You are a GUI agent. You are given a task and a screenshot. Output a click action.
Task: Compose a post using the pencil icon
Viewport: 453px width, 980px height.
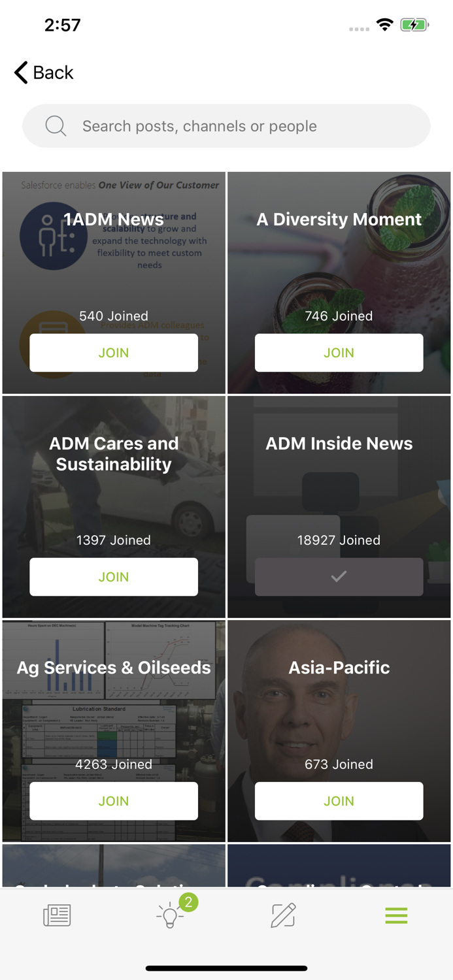coord(283,915)
